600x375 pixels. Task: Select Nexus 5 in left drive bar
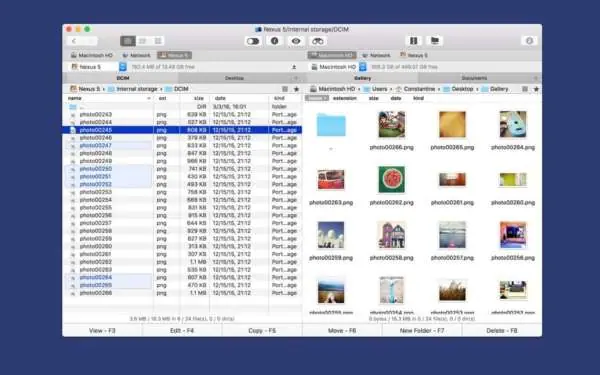tap(174, 55)
